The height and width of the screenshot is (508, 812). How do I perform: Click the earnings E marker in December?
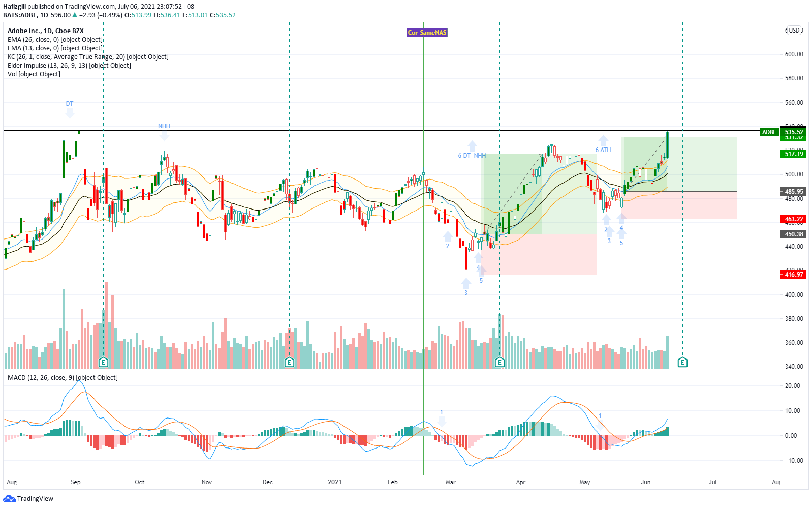click(289, 362)
